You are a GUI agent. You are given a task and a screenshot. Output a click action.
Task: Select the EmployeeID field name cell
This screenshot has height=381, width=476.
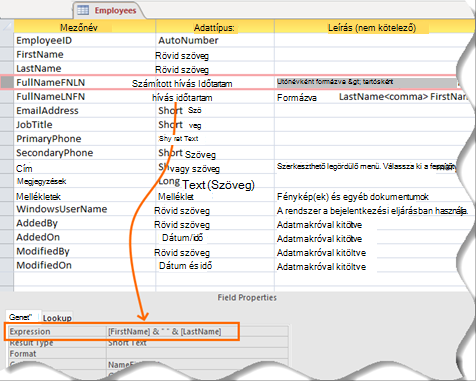tap(85, 40)
